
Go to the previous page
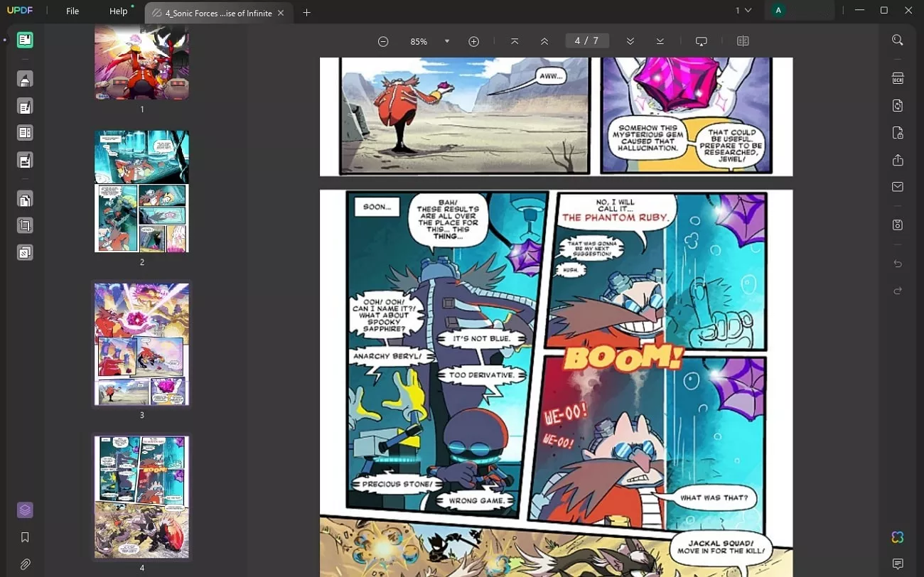coord(544,41)
